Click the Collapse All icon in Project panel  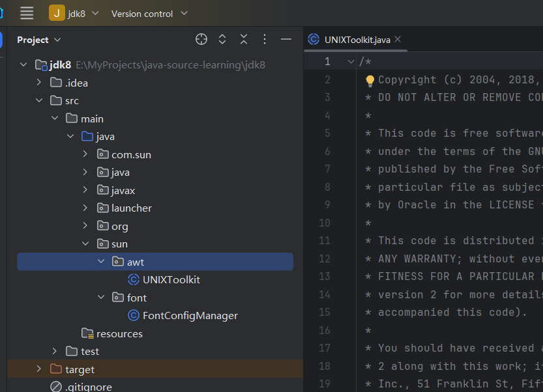pyautogui.click(x=243, y=40)
